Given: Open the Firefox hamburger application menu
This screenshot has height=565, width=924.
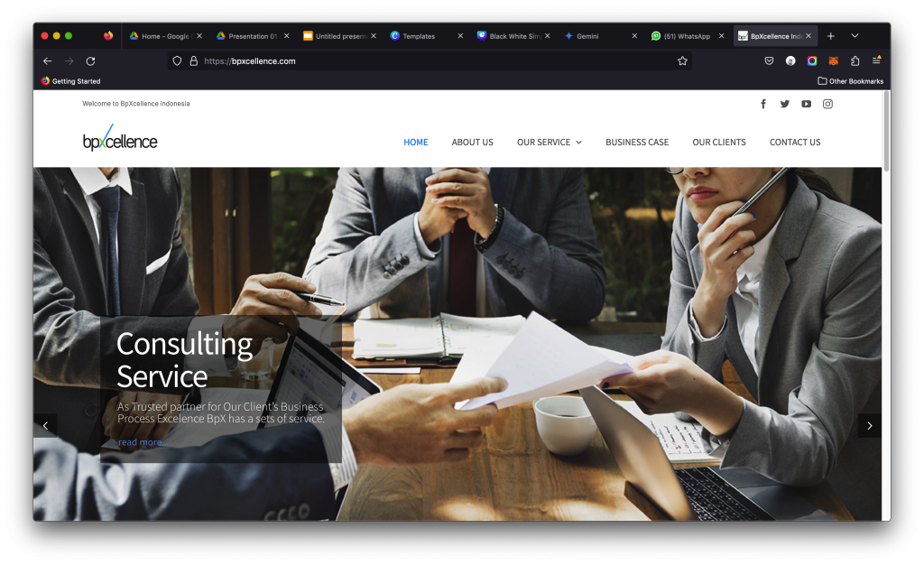Looking at the screenshot, I should [x=876, y=60].
